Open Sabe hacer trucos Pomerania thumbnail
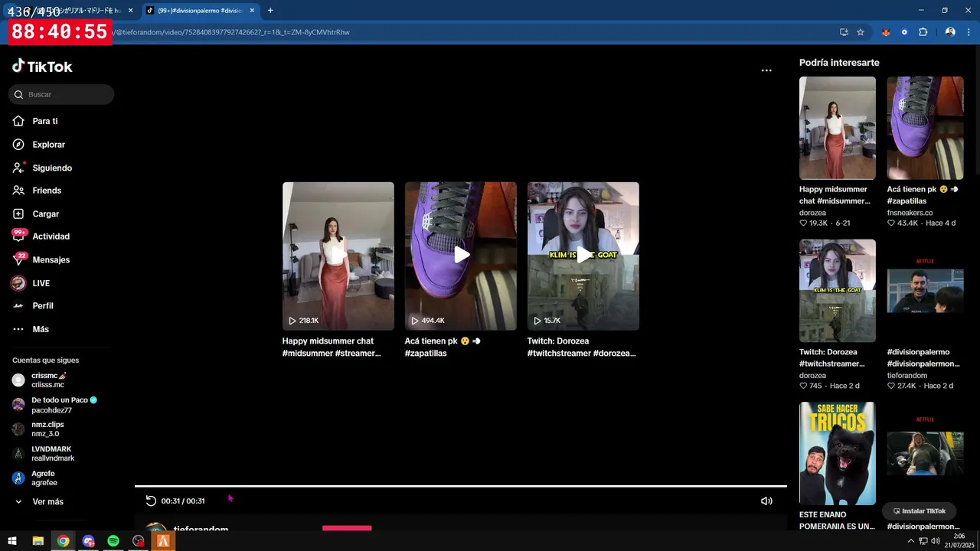Image resolution: width=980 pixels, height=551 pixels. point(838,453)
